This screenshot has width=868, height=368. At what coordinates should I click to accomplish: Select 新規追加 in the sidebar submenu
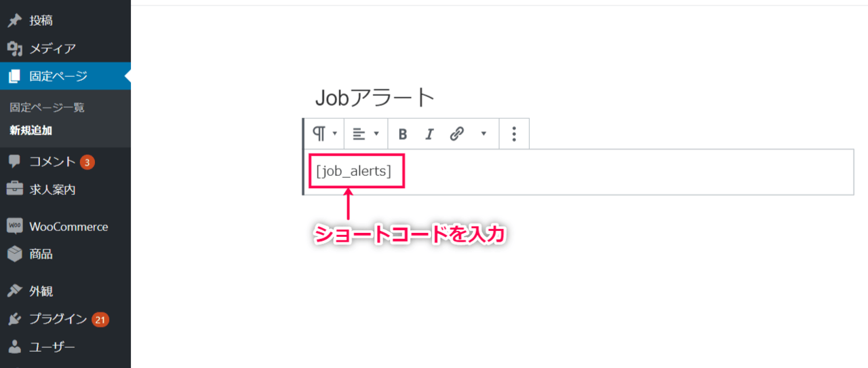31,130
